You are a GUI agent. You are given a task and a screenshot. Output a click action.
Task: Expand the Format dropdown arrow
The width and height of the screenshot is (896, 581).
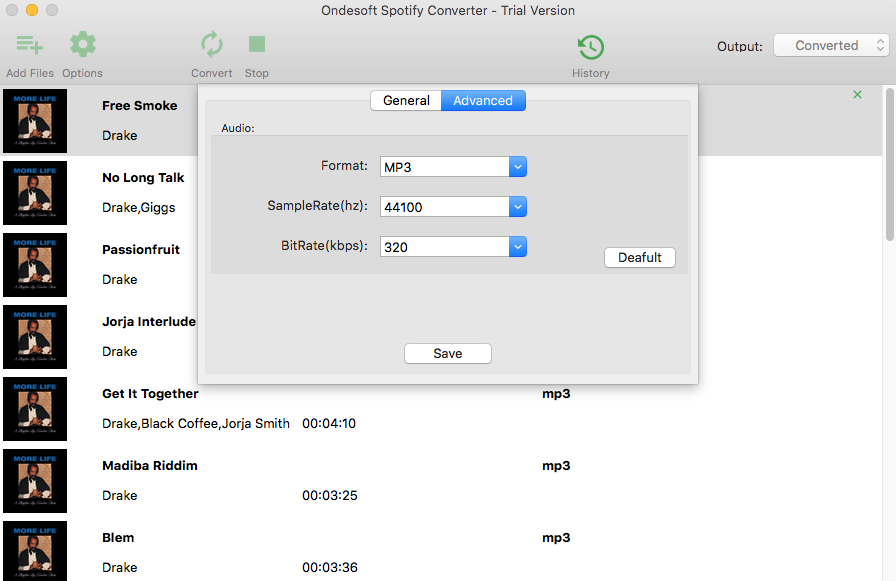518,167
